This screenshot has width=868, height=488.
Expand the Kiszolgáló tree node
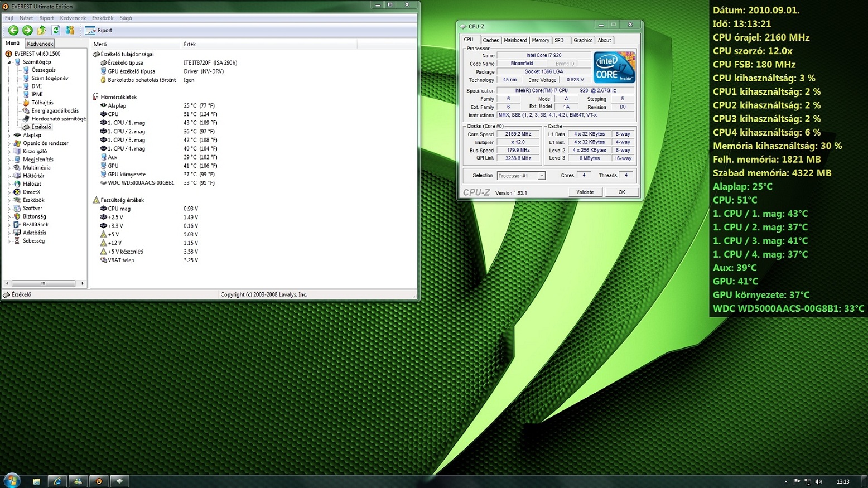tap(9, 152)
